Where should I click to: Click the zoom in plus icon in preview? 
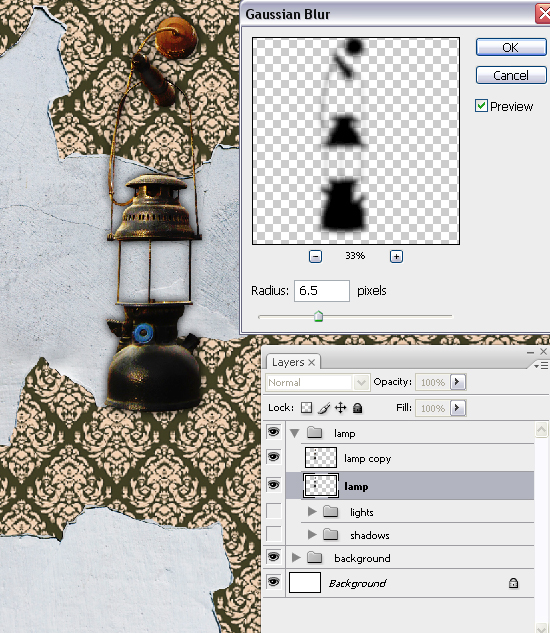pyautogui.click(x=396, y=256)
